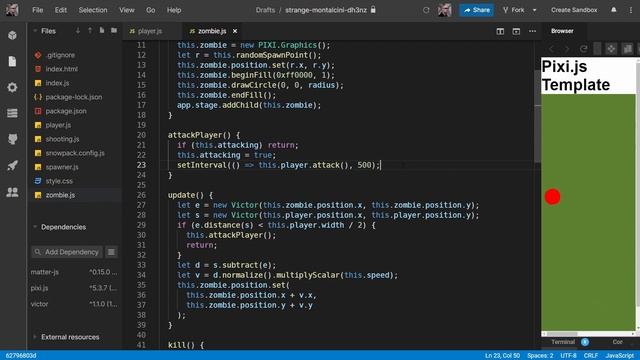Open the GitHub icon in sidebar
Viewport: 640px width, 360px height.
point(12,139)
